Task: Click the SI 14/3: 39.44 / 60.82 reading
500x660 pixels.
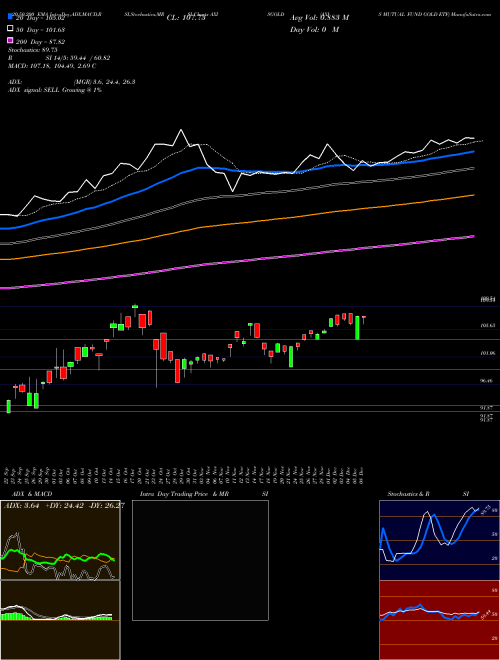Action: (x=77, y=58)
